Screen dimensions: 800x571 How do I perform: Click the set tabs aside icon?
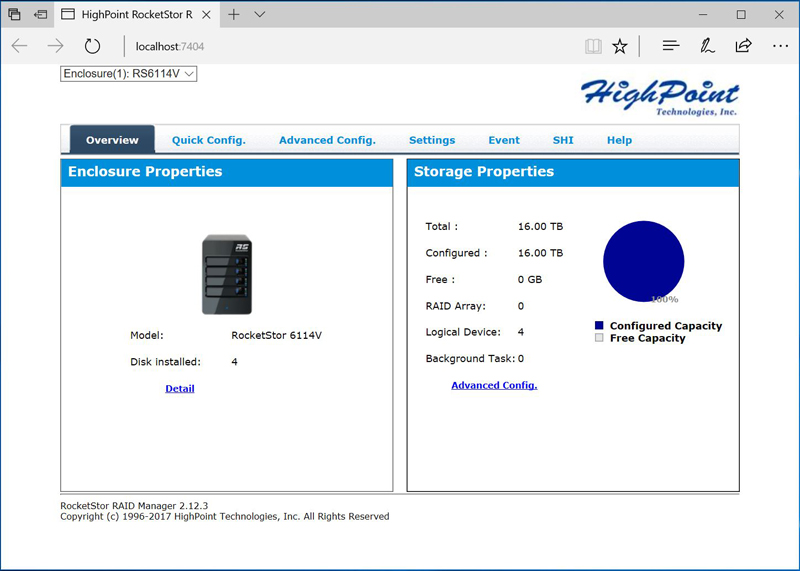point(38,15)
